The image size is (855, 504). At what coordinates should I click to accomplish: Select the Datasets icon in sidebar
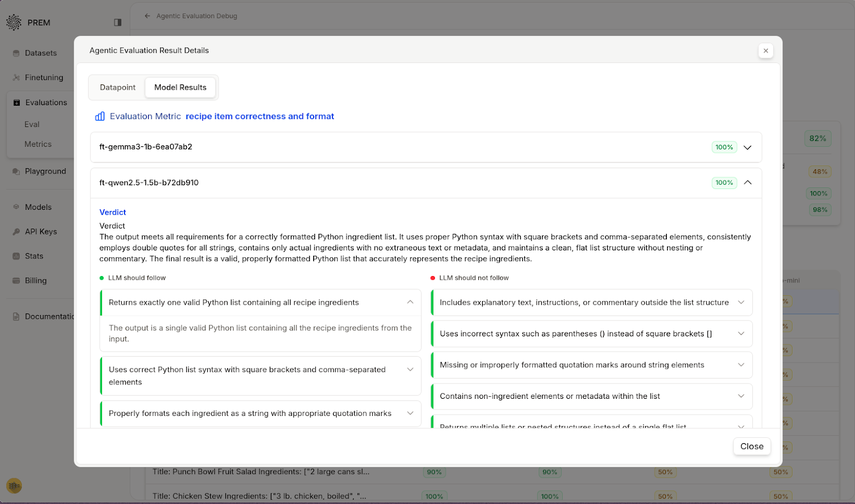(x=17, y=53)
